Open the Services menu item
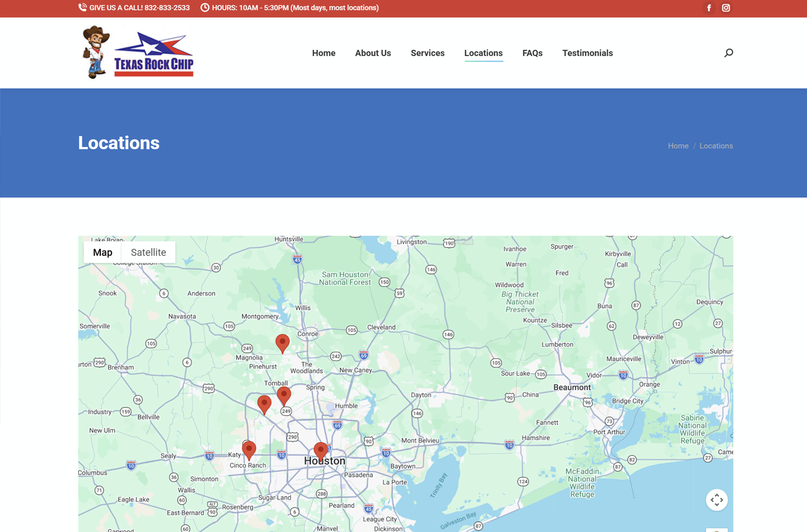 pyautogui.click(x=427, y=53)
